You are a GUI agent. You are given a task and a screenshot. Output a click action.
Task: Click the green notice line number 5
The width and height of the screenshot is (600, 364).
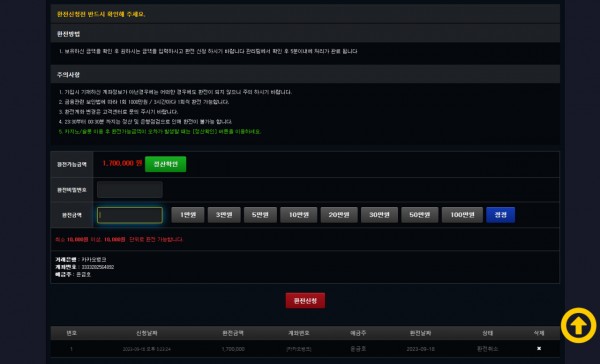click(x=160, y=132)
